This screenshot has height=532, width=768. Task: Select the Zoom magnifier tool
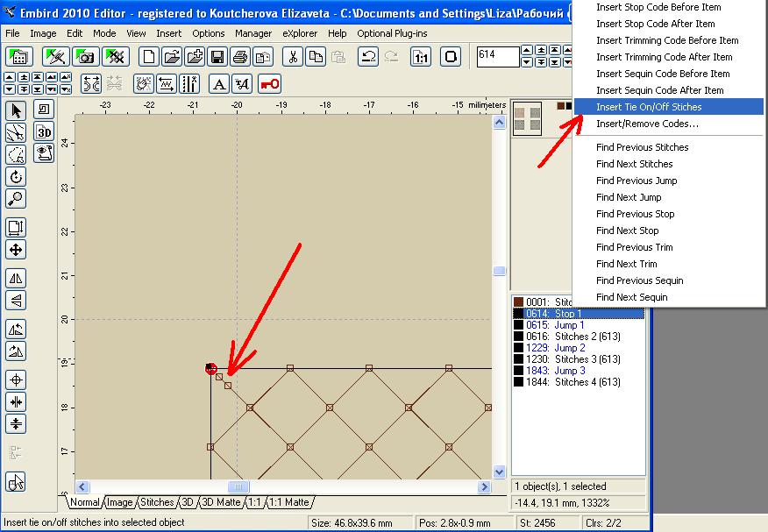15,197
